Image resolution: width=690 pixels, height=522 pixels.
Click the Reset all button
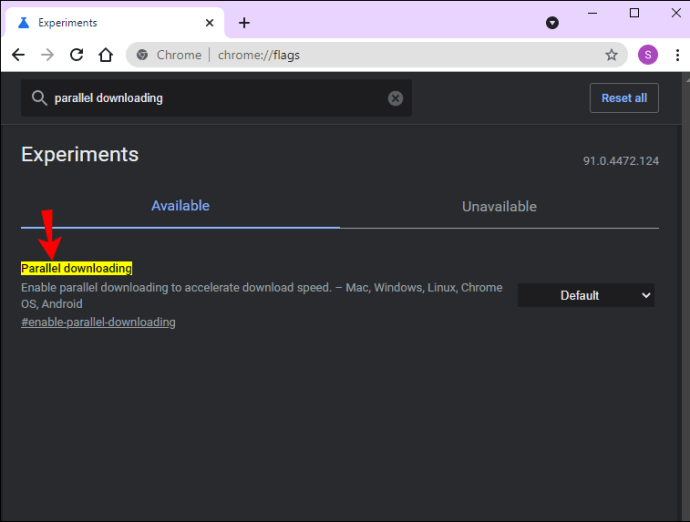(624, 98)
